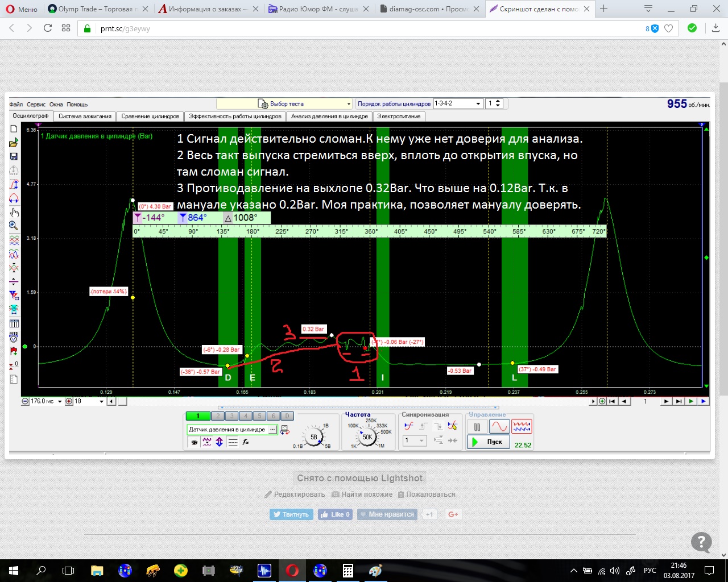Toggle channel 5 button
This screenshot has width=728, height=582.
(x=259, y=416)
